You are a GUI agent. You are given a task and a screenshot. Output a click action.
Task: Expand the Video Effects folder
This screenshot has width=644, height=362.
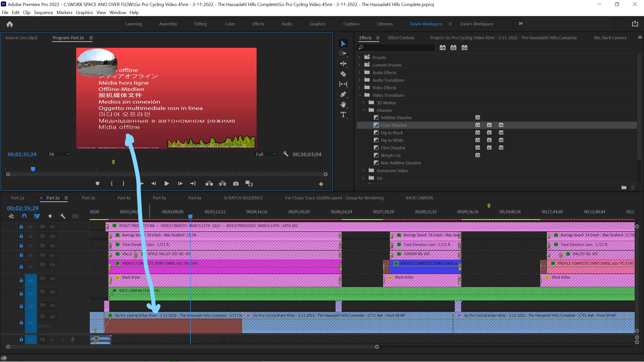(359, 87)
